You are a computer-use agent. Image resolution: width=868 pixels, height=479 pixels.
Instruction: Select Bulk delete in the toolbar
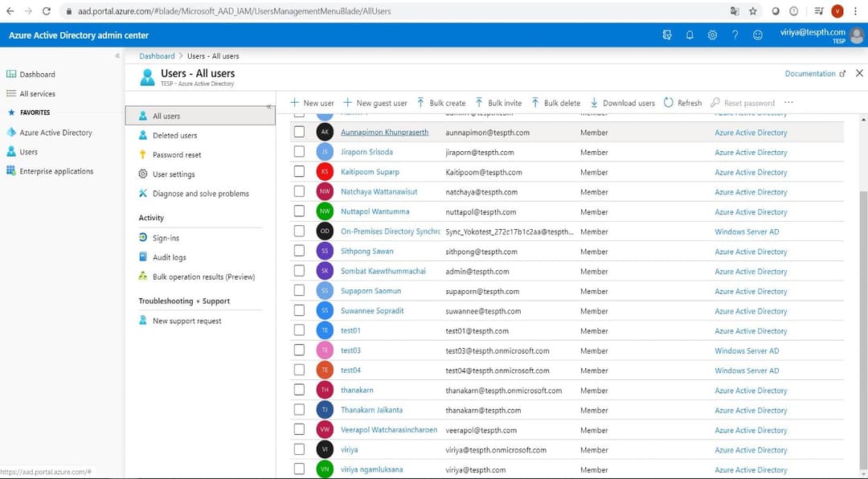coord(556,103)
